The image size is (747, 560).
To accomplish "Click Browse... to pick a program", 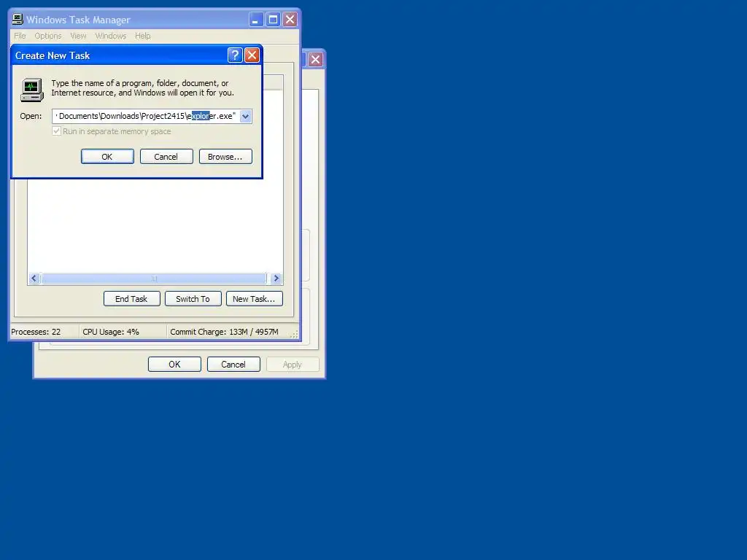I will point(225,157).
